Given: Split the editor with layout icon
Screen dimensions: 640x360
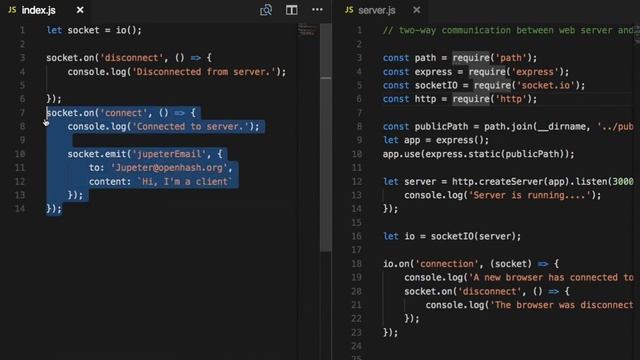Looking at the screenshot, I should pos(291,10).
